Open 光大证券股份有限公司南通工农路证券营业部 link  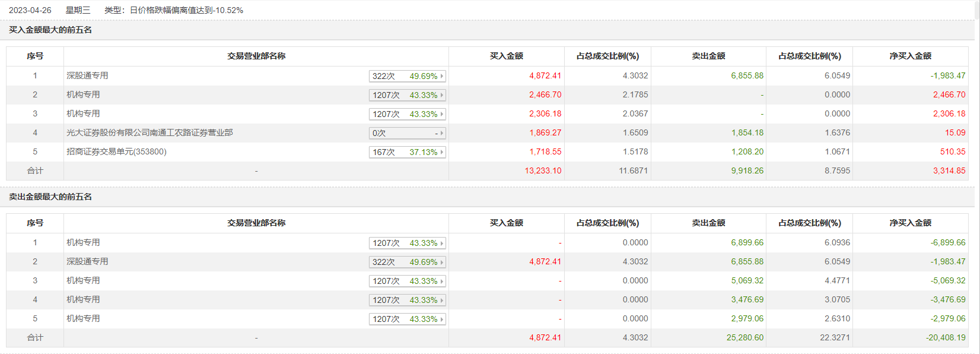click(149, 132)
